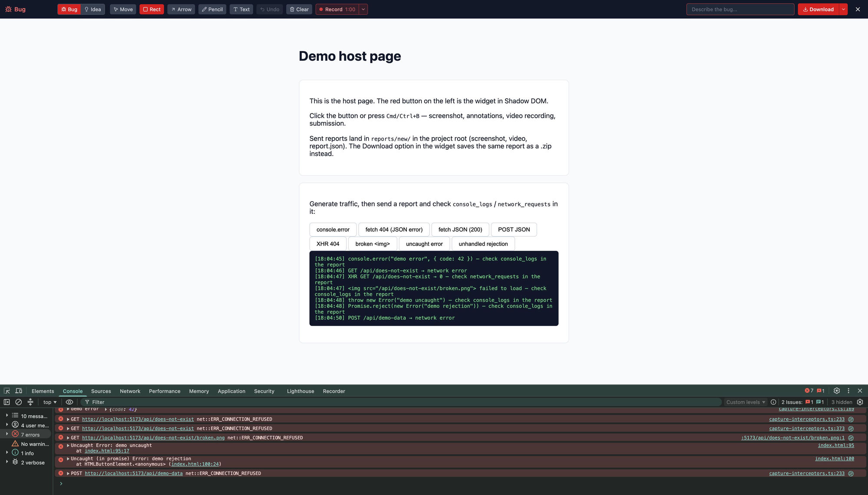Viewport: 868px width, 495px height.
Task: Expand the Uncaught (in promise) error entry
Action: (x=68, y=459)
